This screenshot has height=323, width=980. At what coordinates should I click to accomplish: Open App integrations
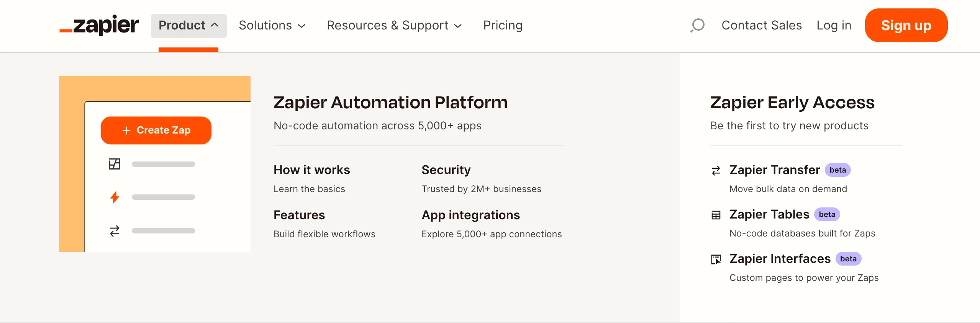[470, 215]
